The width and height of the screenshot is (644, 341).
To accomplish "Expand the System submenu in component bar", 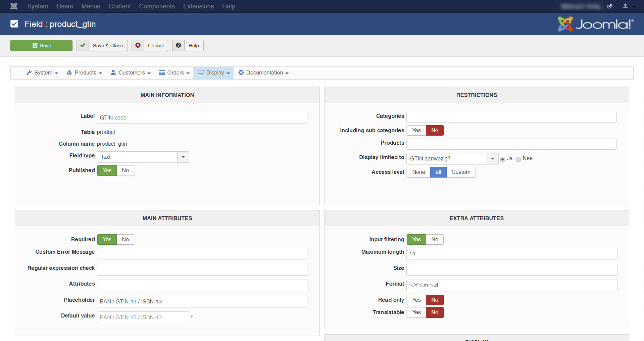I will pos(42,73).
